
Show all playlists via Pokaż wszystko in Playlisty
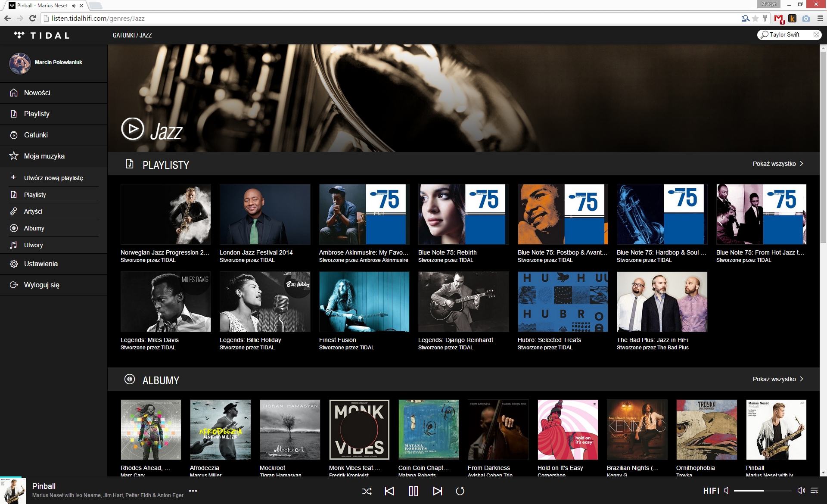pyautogui.click(x=778, y=164)
